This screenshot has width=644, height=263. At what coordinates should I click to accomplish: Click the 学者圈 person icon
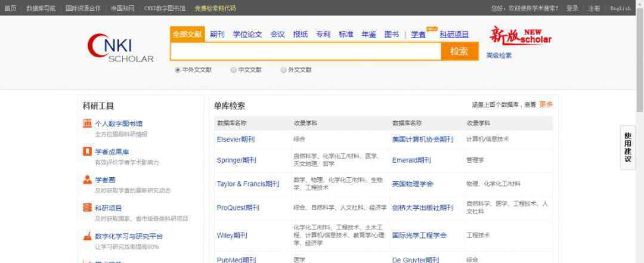click(87, 180)
